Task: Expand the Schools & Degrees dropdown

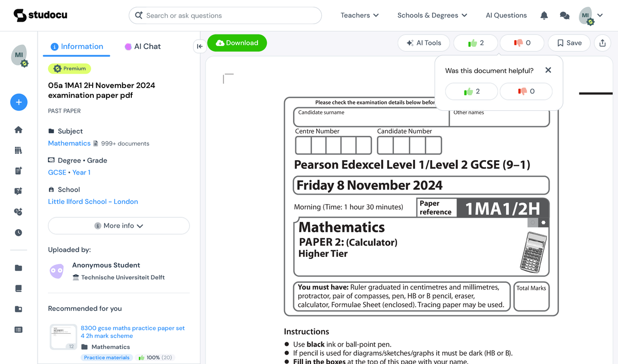Action: (x=432, y=15)
